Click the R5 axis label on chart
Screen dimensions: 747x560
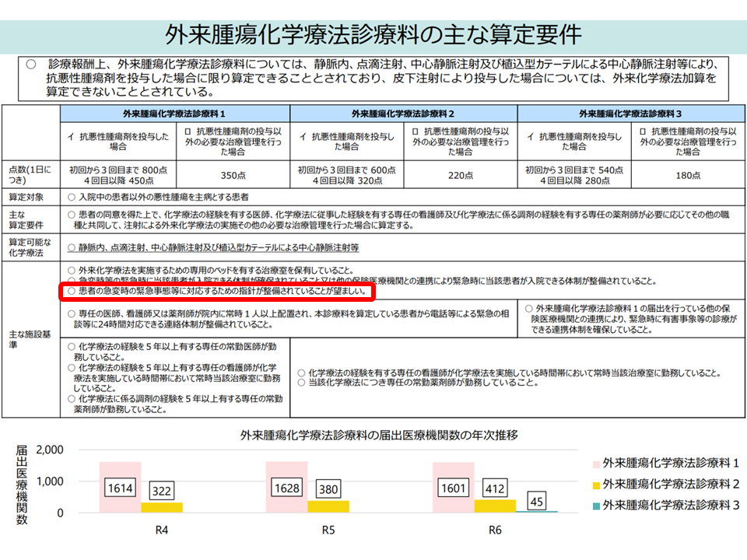coord(329,531)
